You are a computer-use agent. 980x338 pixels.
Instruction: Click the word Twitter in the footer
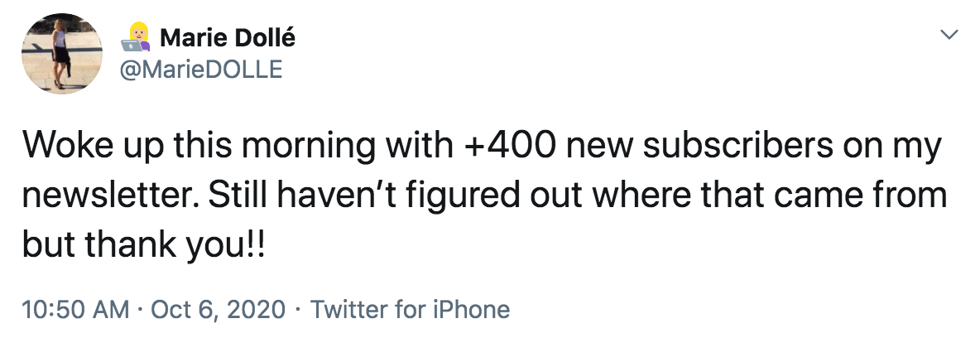pos(346,309)
